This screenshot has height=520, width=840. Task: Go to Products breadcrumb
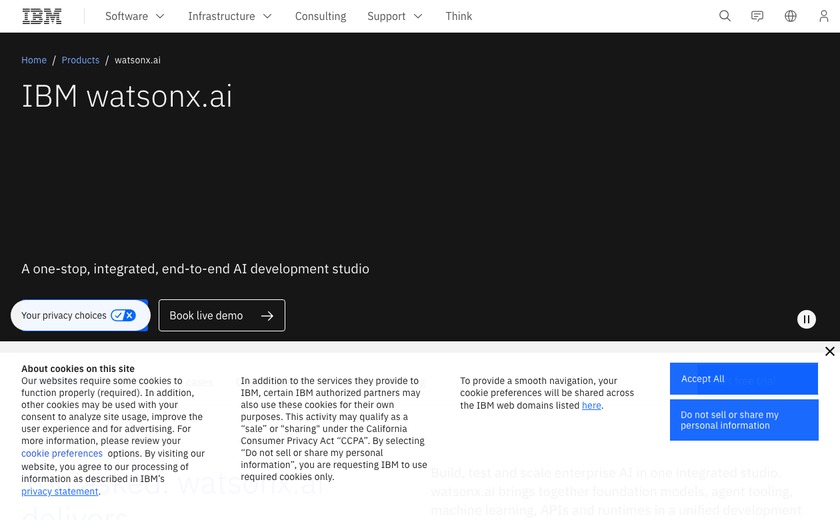pos(80,60)
